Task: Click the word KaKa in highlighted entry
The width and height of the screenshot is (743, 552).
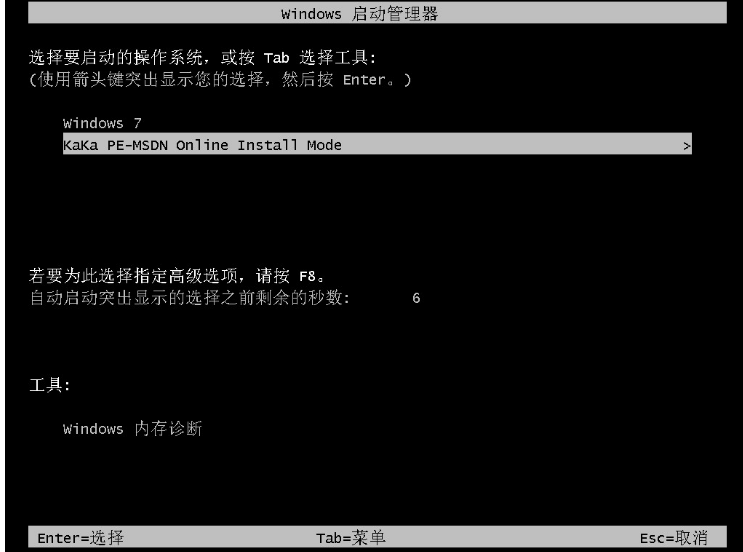Action: [80, 145]
